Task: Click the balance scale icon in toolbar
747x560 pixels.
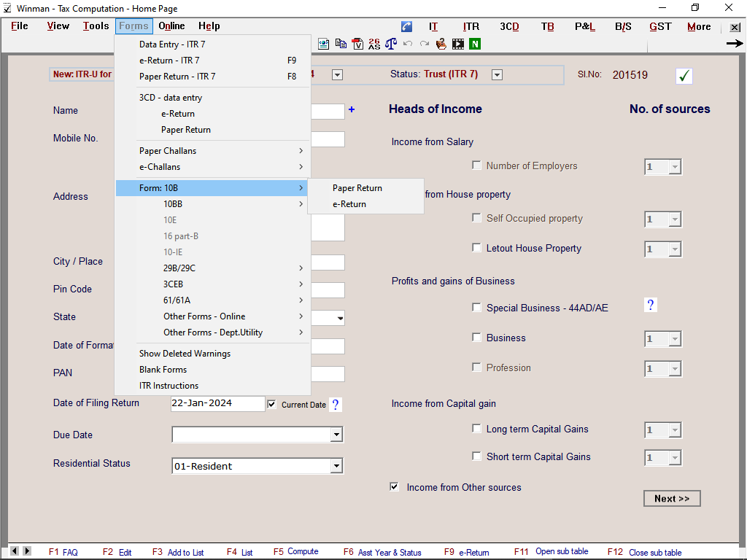Action: point(391,44)
